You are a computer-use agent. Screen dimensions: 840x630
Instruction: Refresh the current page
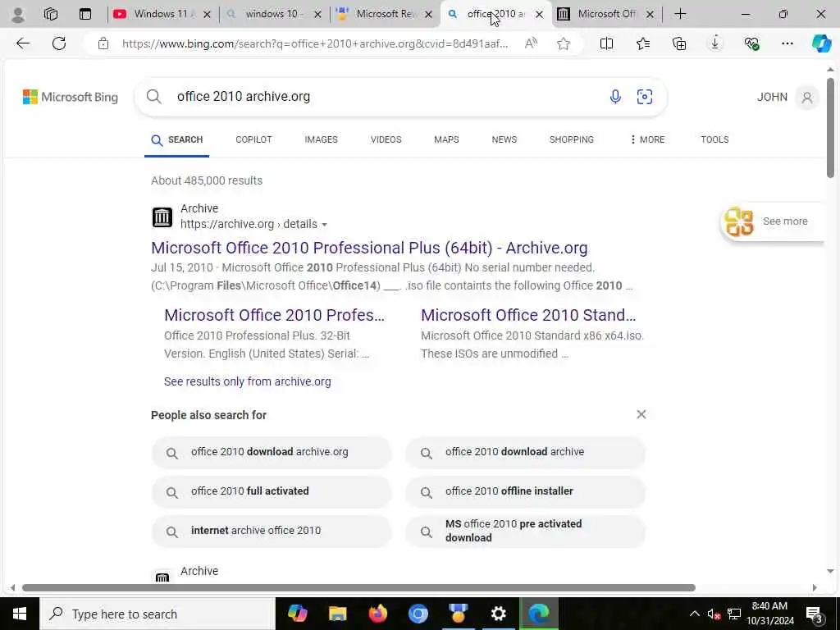[x=59, y=43]
